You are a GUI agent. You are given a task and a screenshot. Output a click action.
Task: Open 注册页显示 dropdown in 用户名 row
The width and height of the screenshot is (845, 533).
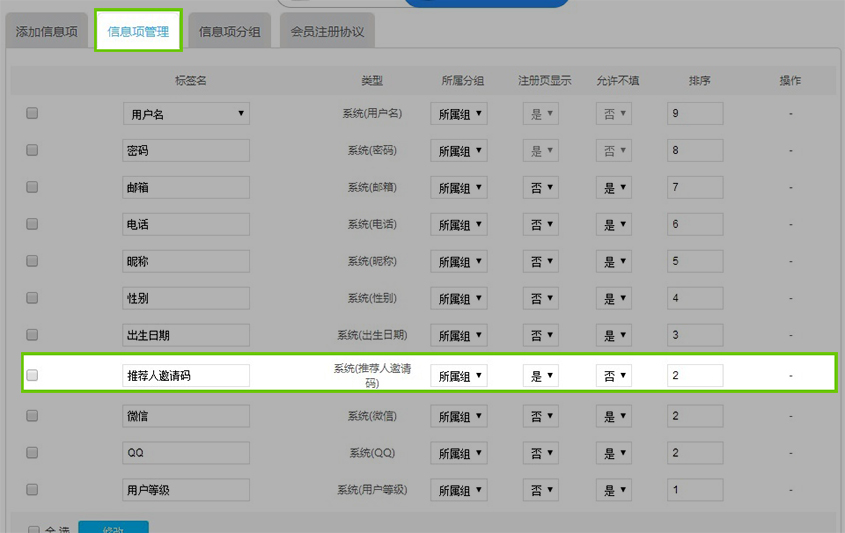(541, 114)
